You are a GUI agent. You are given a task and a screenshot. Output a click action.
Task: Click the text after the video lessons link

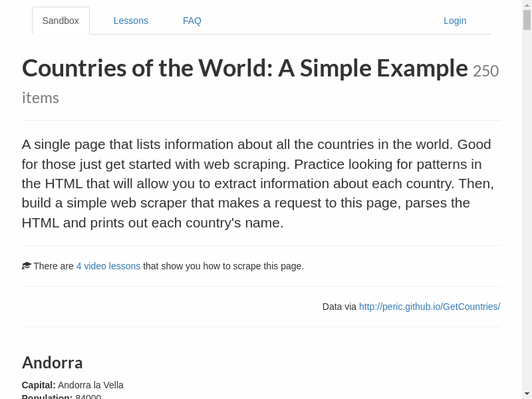coord(222,266)
